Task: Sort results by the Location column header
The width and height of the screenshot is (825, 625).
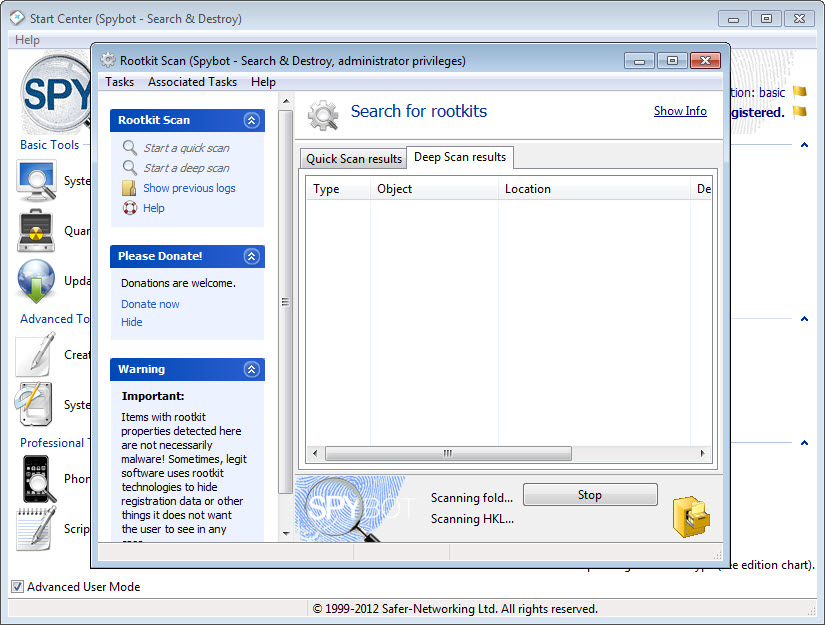Action: (x=594, y=189)
